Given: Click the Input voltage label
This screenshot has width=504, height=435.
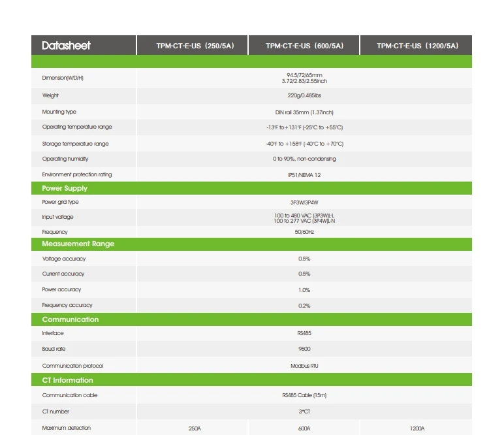Looking at the screenshot, I should pyautogui.click(x=57, y=217).
